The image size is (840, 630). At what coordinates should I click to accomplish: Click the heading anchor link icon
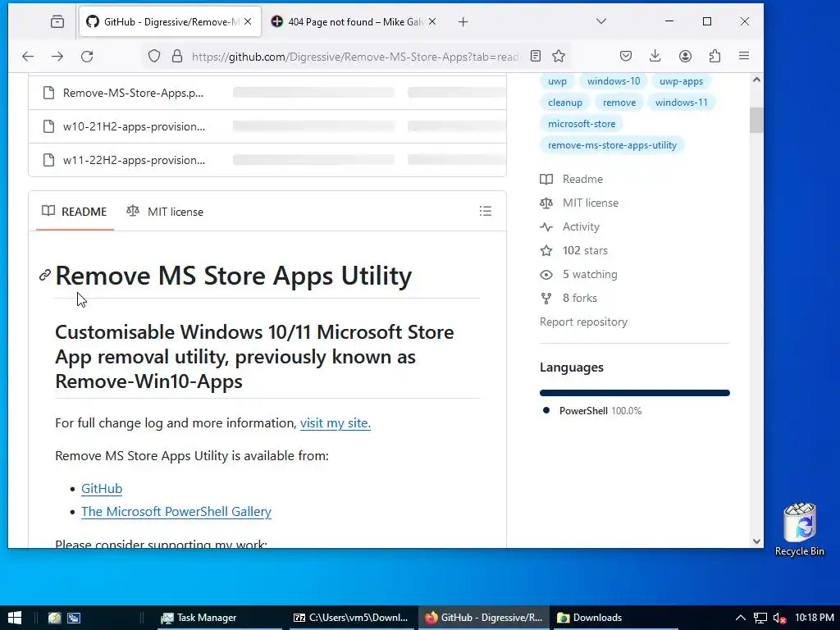(45, 276)
